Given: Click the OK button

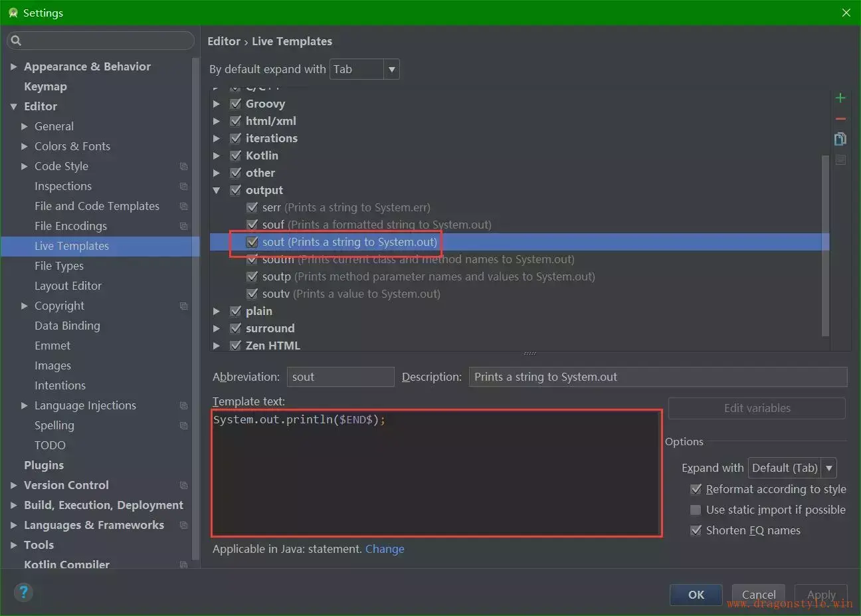Looking at the screenshot, I should pyautogui.click(x=696, y=595).
